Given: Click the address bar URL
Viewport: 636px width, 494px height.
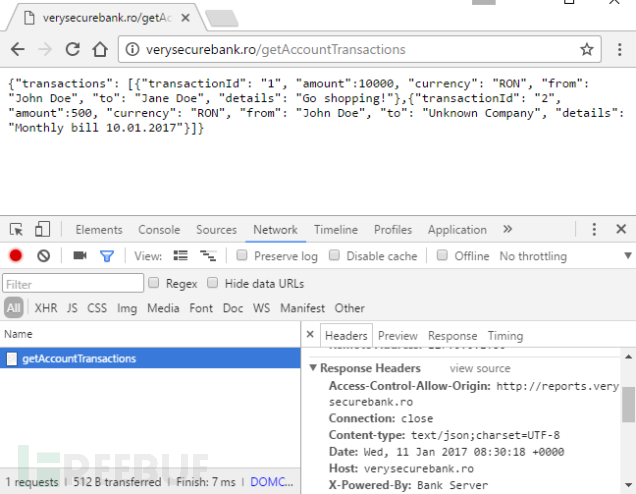Looking at the screenshot, I should coord(275,49).
